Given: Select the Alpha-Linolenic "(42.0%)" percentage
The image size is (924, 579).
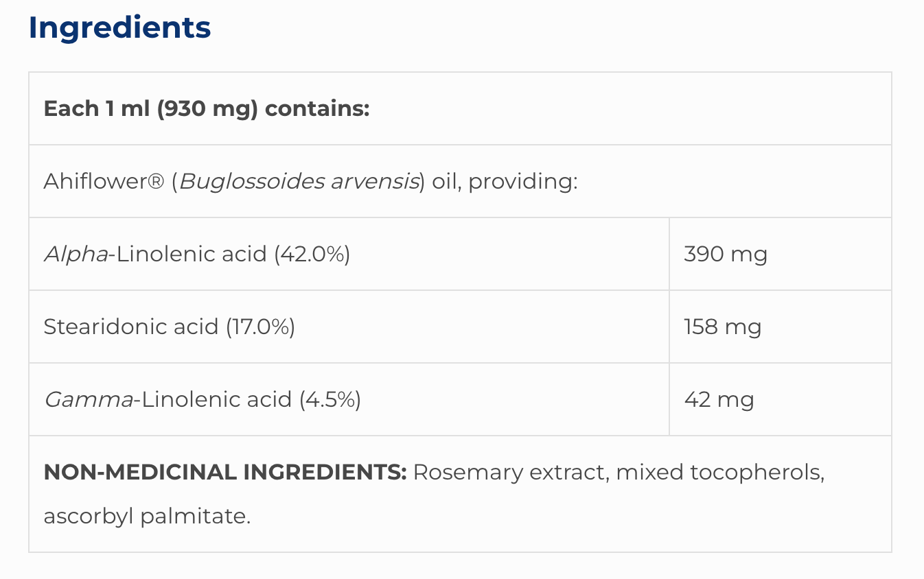Looking at the screenshot, I should tap(312, 255).
